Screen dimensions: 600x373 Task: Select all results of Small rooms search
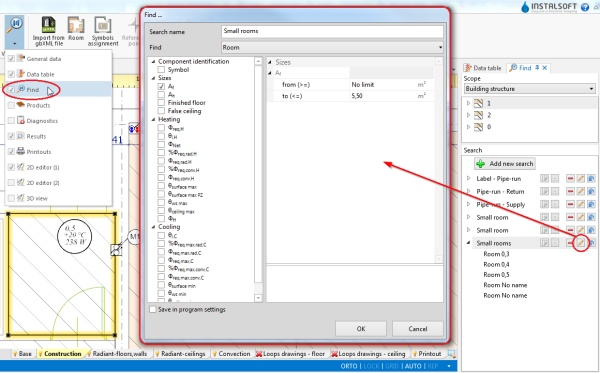point(544,243)
